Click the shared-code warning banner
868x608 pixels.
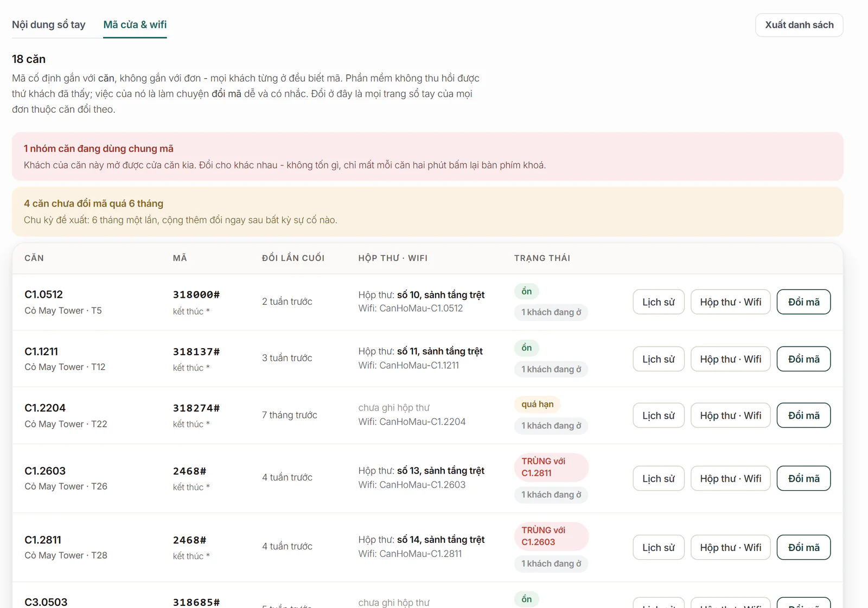427,156
